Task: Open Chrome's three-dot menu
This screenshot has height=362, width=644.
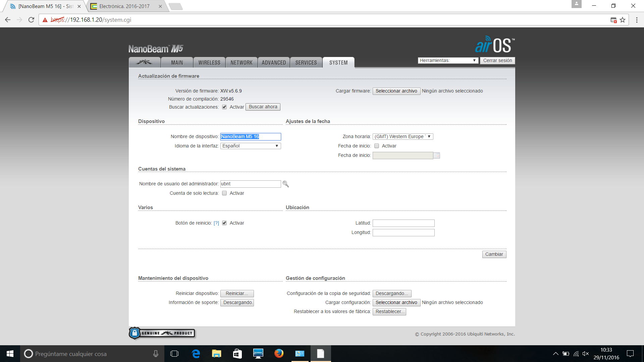Action: (637, 20)
